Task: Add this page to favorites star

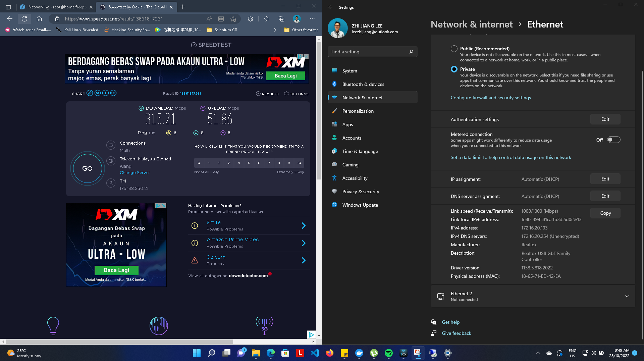Action: click(x=233, y=19)
